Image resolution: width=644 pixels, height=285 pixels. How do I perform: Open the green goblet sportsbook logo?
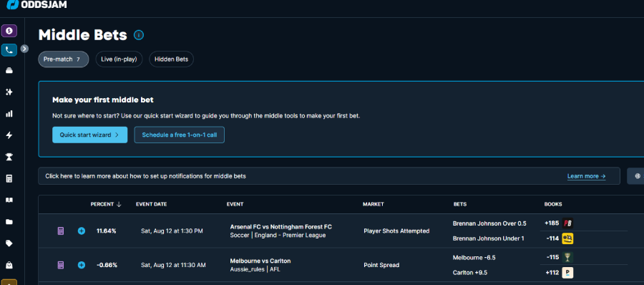[x=567, y=258]
